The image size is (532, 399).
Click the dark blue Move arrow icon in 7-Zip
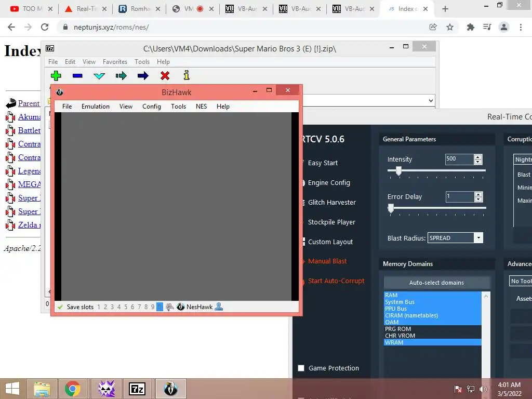click(143, 75)
